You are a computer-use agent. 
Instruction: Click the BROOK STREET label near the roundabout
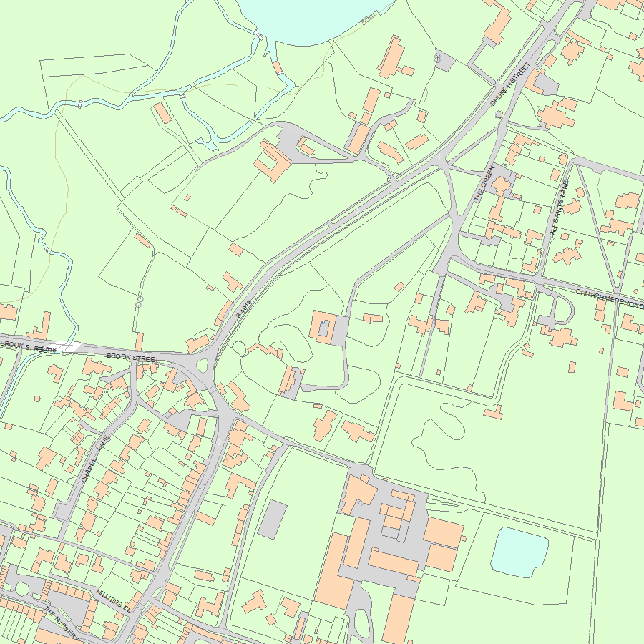click(132, 358)
